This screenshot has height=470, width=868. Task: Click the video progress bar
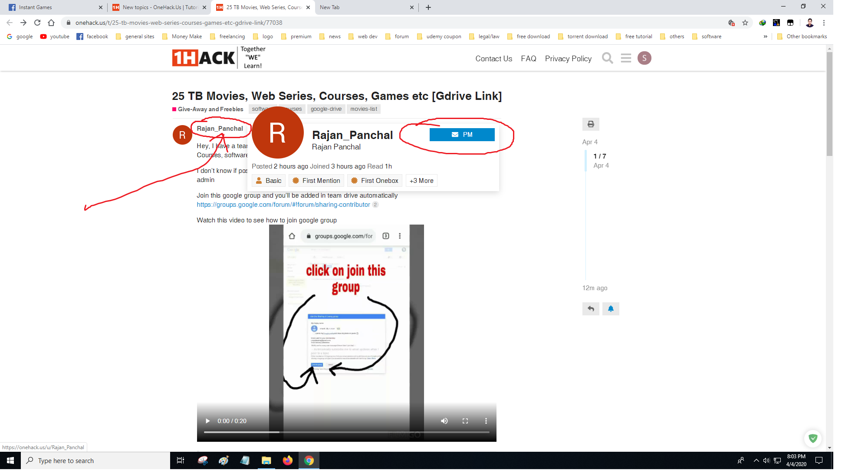click(346, 432)
